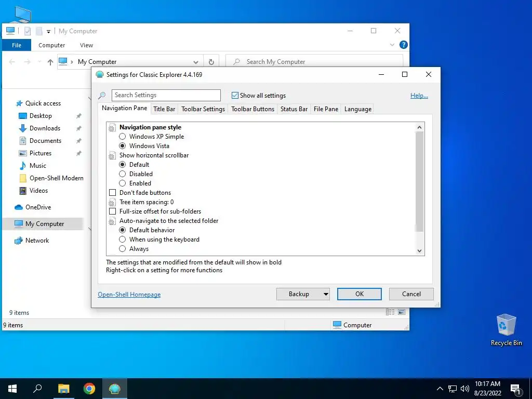Select the Windows Vista radio option
Image resolution: width=532 pixels, height=399 pixels.
pyautogui.click(x=123, y=146)
